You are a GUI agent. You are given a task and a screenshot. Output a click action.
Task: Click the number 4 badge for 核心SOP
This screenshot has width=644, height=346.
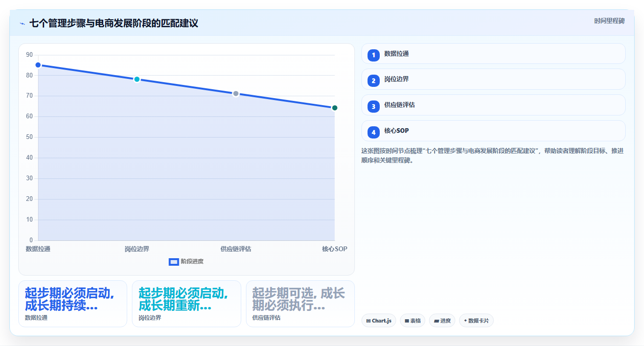coord(374,132)
